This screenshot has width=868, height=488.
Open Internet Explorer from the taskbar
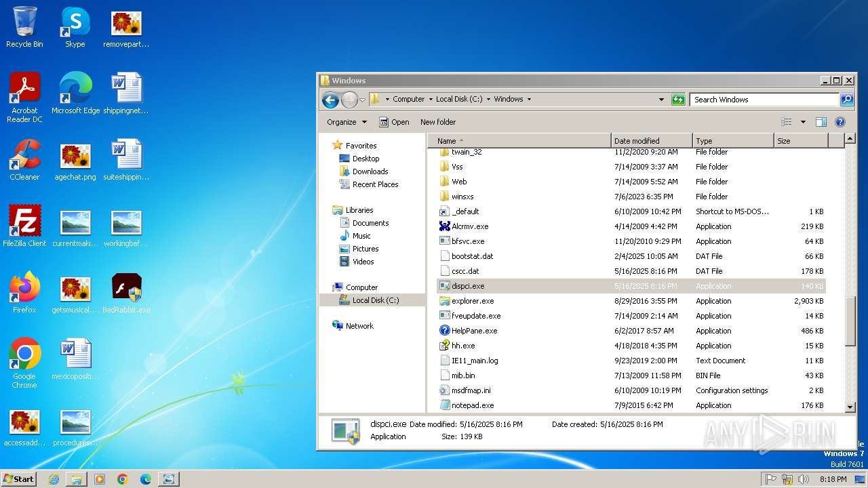pos(54,479)
